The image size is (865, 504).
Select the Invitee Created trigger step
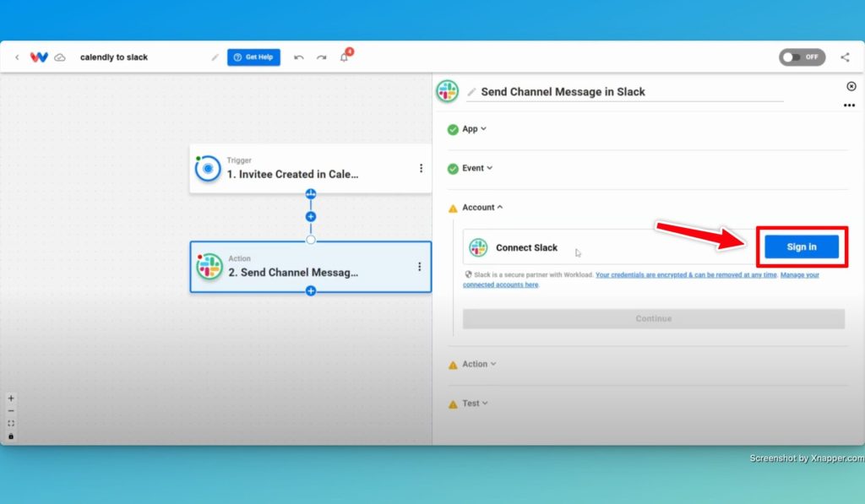[311, 168]
